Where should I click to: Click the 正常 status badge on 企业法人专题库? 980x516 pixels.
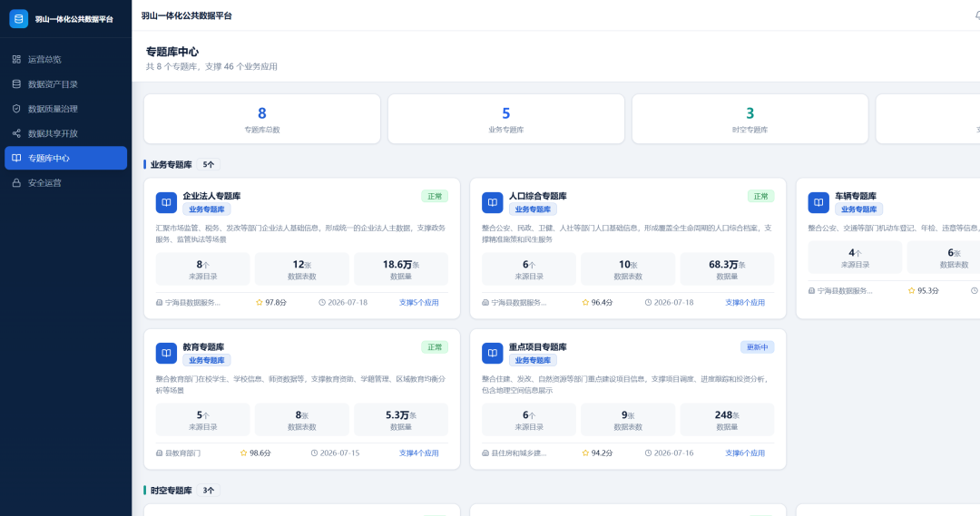[x=435, y=196]
